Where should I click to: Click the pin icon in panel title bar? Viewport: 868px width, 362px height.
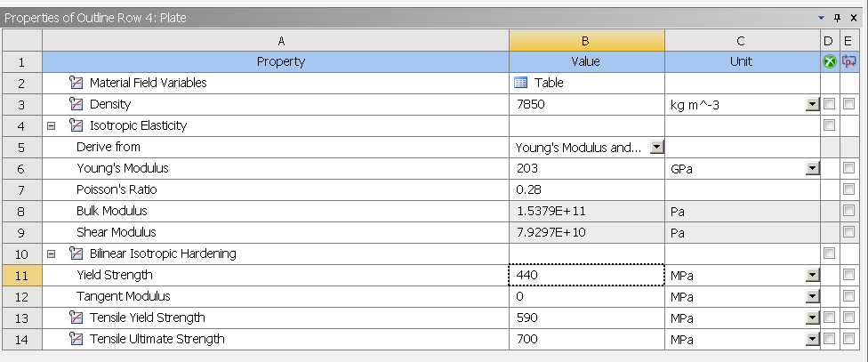[837, 18]
